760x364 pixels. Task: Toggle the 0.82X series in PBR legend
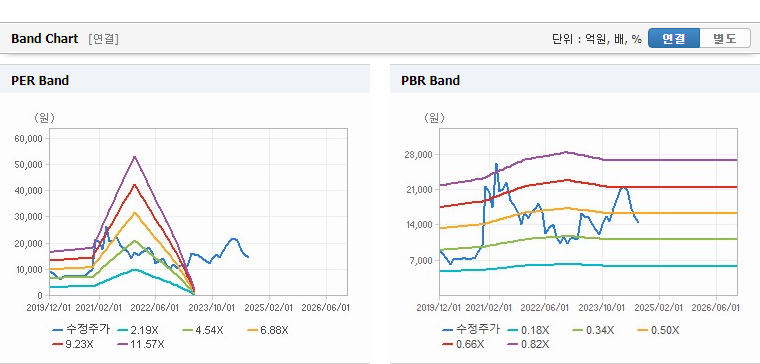pyautogui.click(x=527, y=344)
